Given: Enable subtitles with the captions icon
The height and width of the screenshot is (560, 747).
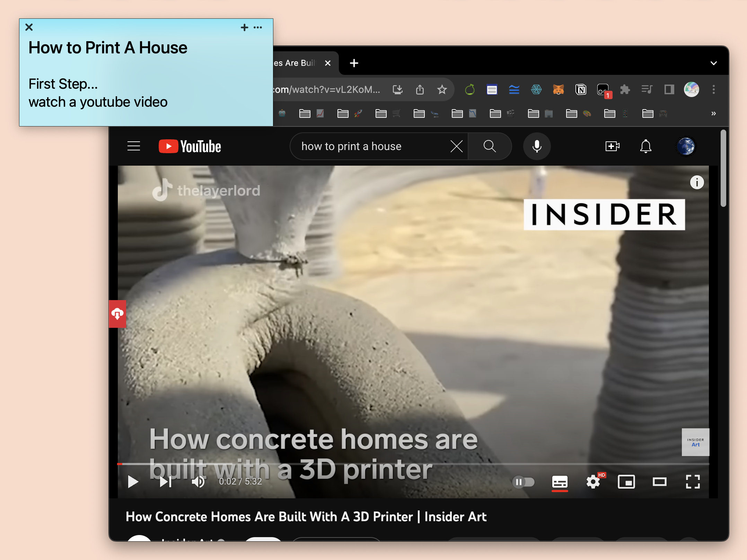Looking at the screenshot, I should [x=560, y=482].
